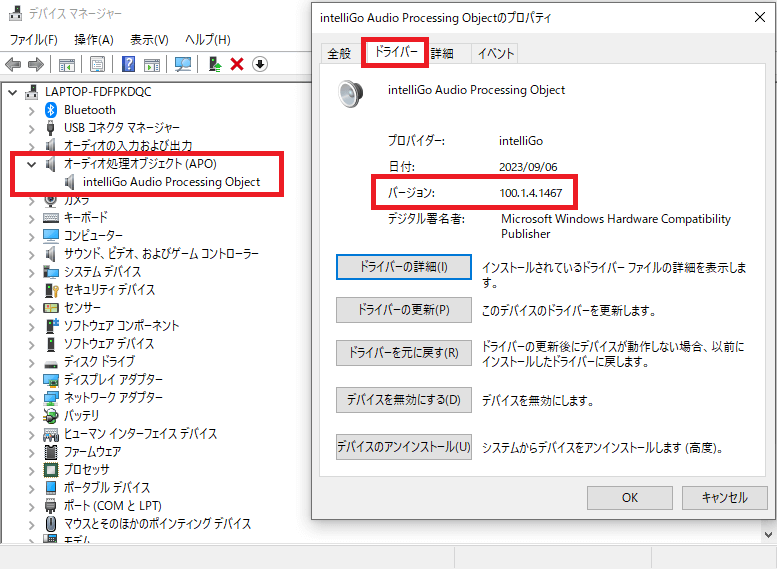The width and height of the screenshot is (777, 569).
Task: Select the ドライバー tab
Action: (395, 52)
